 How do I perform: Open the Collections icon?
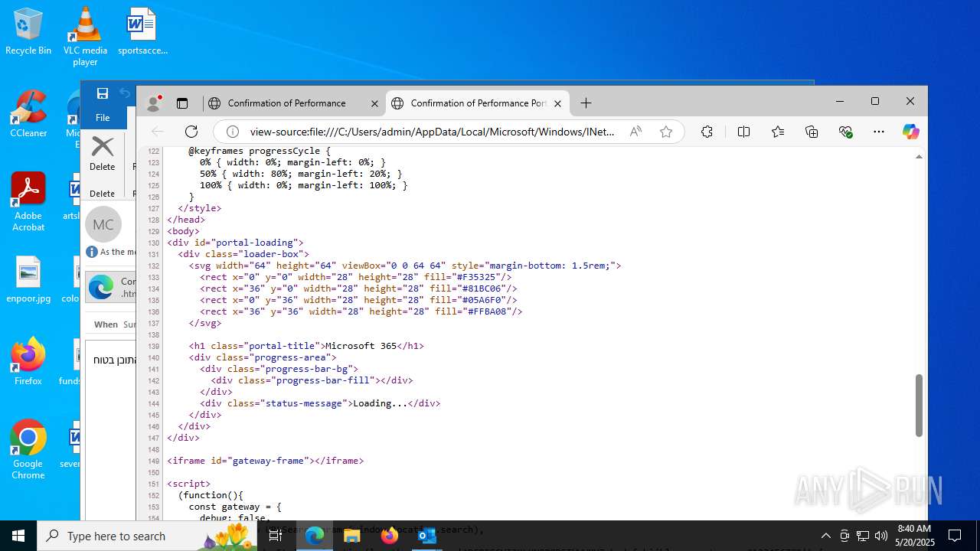click(812, 132)
